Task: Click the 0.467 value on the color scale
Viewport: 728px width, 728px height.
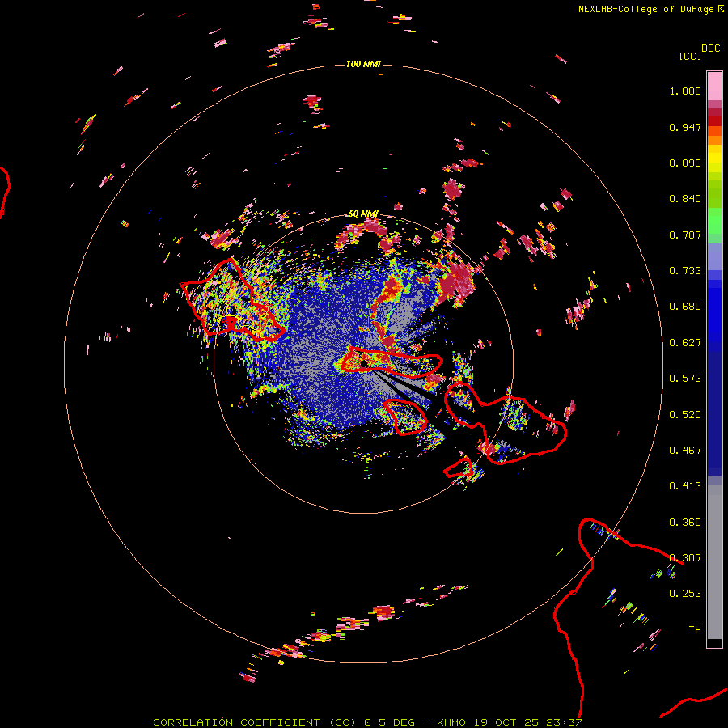Action: (685, 451)
